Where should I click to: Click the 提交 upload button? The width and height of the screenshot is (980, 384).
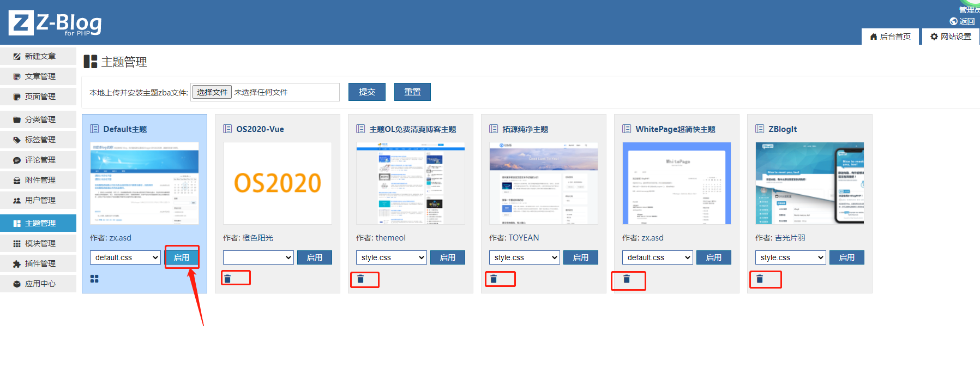(x=367, y=92)
